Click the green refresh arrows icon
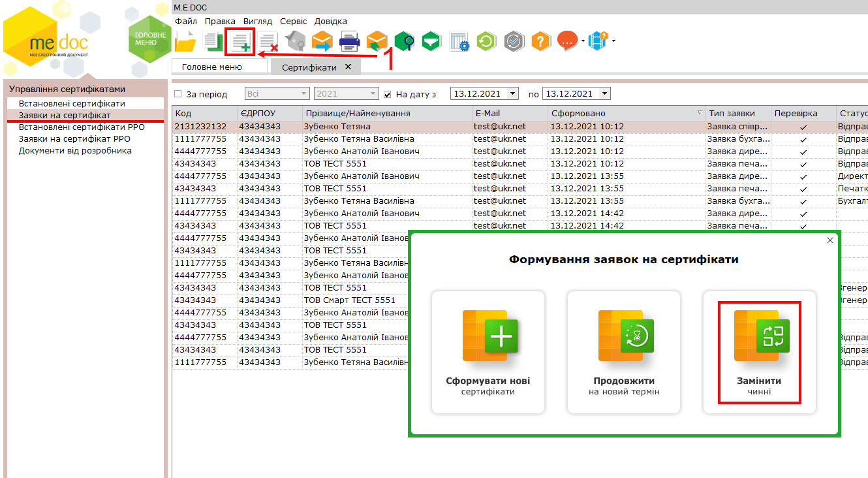The width and height of the screenshot is (868, 478). pos(486,42)
